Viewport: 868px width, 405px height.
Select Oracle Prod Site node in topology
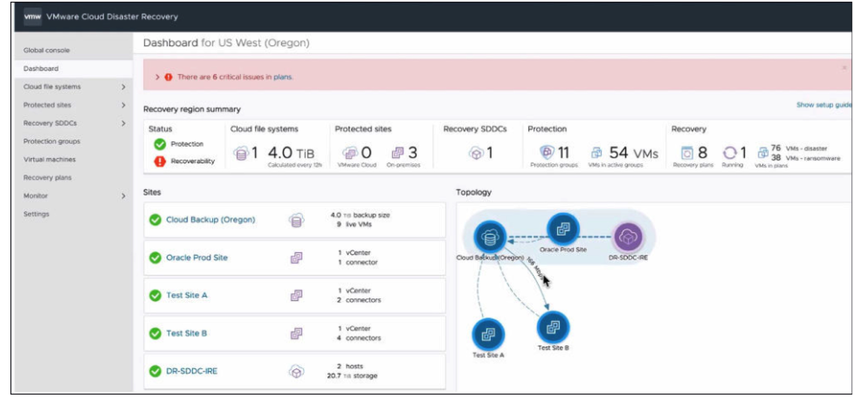tap(563, 229)
